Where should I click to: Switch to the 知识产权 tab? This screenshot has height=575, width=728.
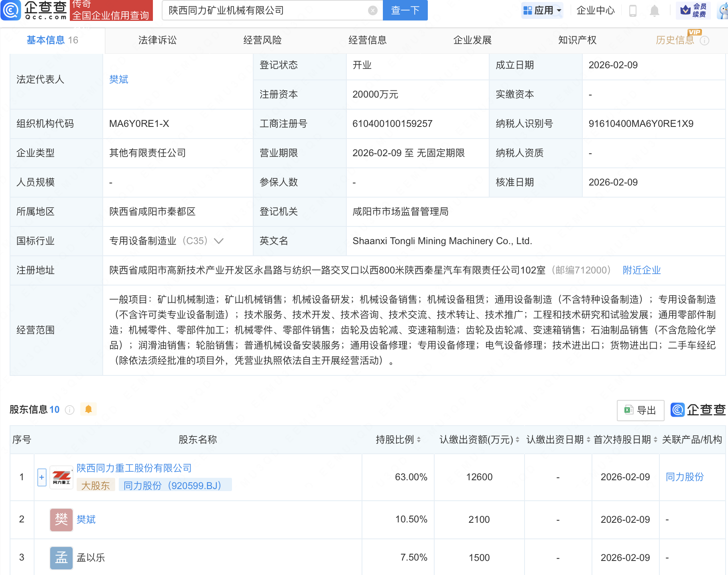tap(577, 40)
